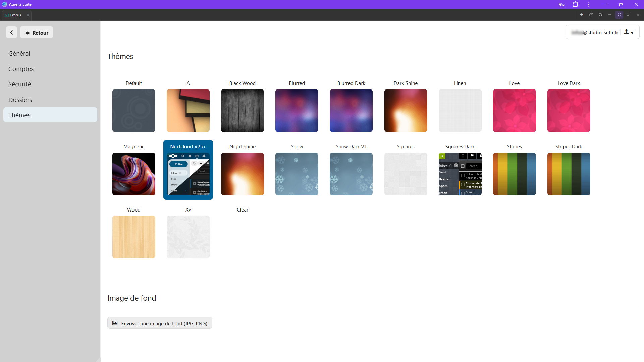Image resolution: width=644 pixels, height=362 pixels.
Task: Open the Général settings section
Action: [x=50, y=53]
